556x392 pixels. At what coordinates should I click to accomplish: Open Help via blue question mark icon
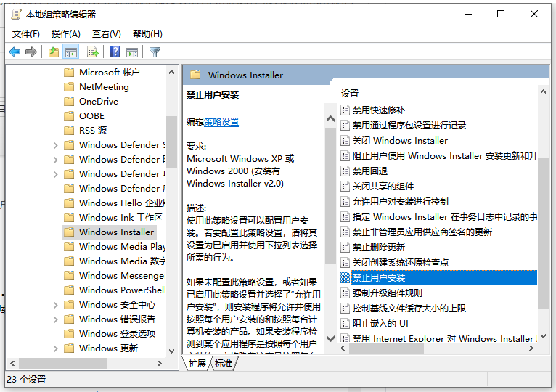115,52
